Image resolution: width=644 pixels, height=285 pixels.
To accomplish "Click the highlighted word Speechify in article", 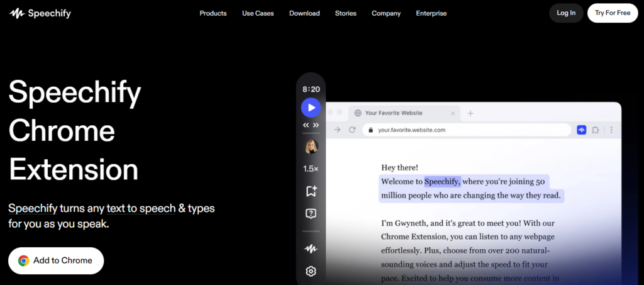I will coord(442,182).
